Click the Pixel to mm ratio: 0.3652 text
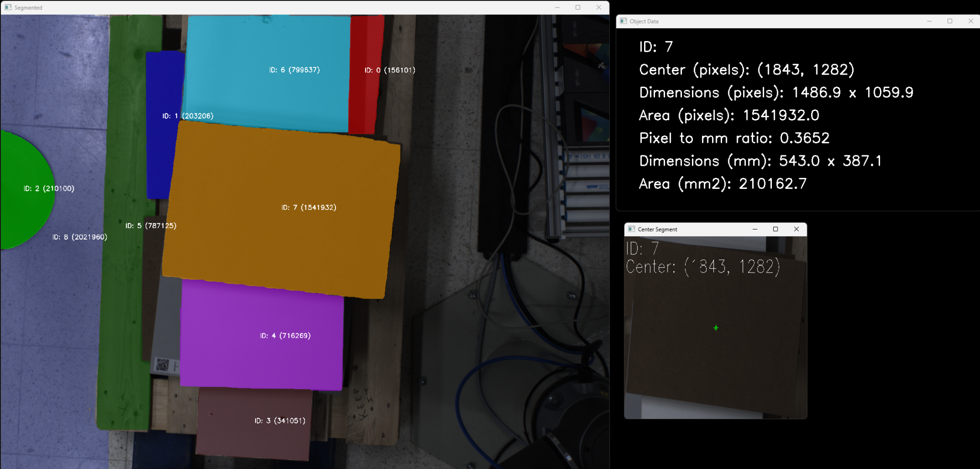This screenshot has height=469, width=980. click(x=734, y=138)
